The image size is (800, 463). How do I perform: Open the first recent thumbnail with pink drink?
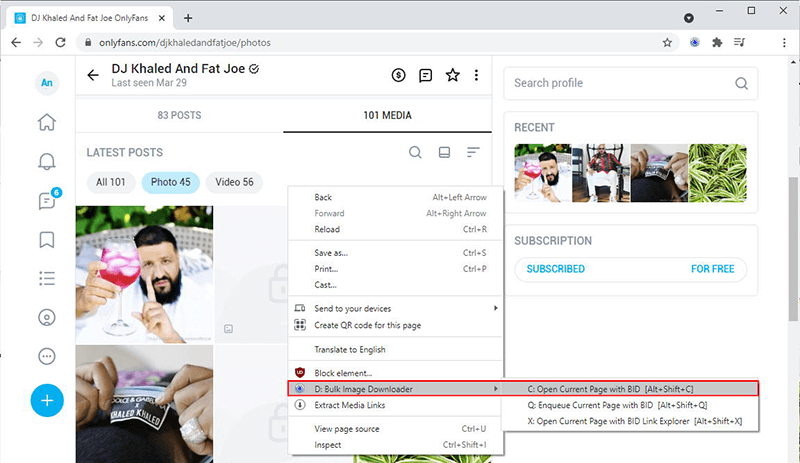543,173
